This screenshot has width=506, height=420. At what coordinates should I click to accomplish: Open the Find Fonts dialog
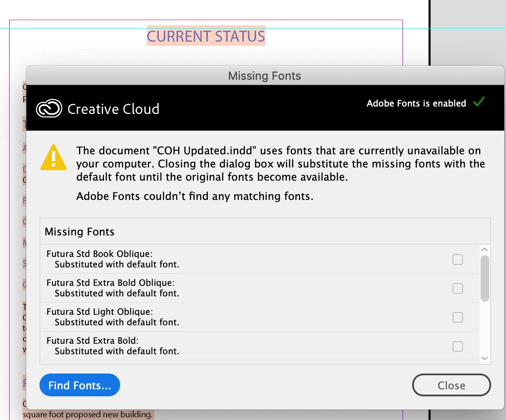80,385
